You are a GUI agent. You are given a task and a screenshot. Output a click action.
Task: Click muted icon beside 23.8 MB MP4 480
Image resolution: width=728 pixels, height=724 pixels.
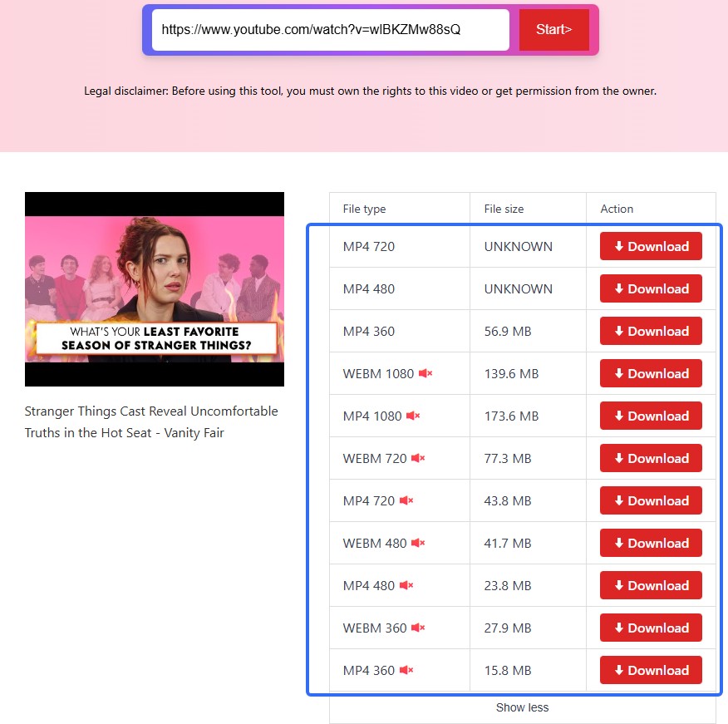[406, 586]
